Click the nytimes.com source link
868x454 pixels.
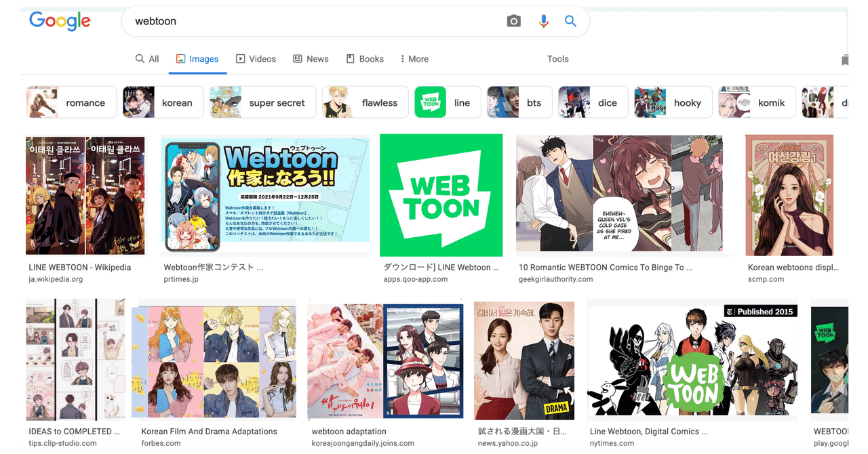pos(612,443)
